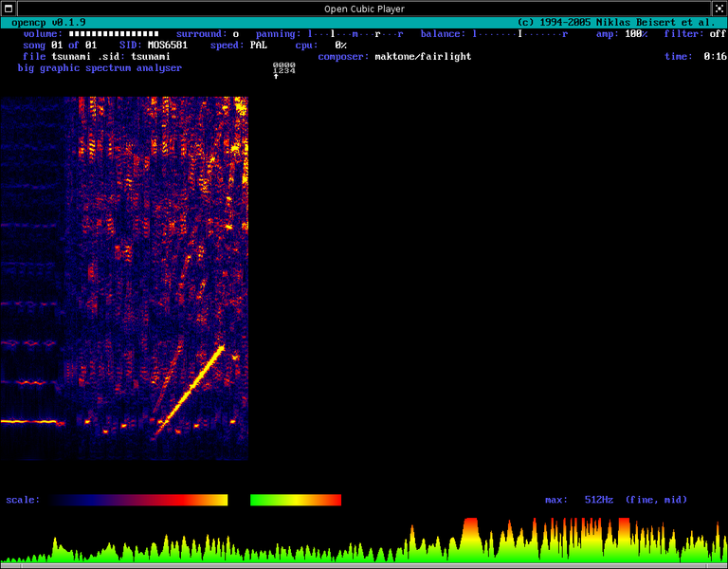Image resolution: width=728 pixels, height=569 pixels.
Task: Click the speed PAL setting
Action: pos(258,46)
